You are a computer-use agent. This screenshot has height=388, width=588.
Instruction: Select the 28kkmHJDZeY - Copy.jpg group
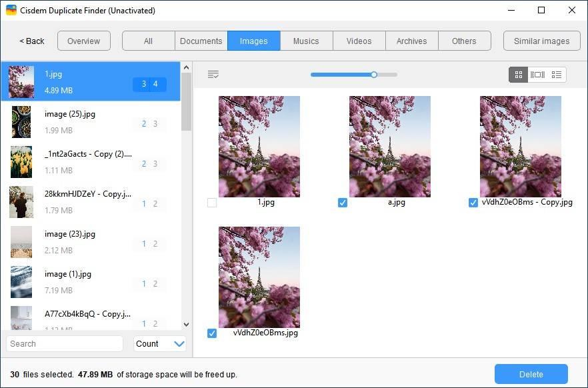click(x=91, y=202)
